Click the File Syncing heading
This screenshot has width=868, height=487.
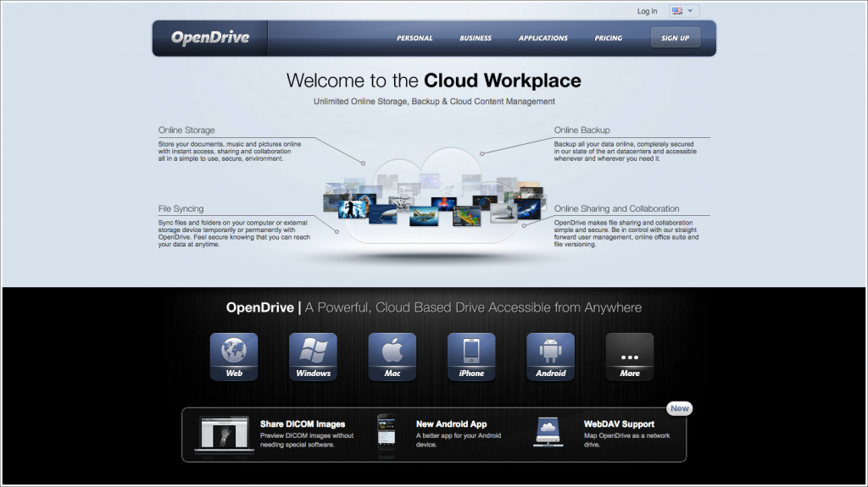point(181,208)
